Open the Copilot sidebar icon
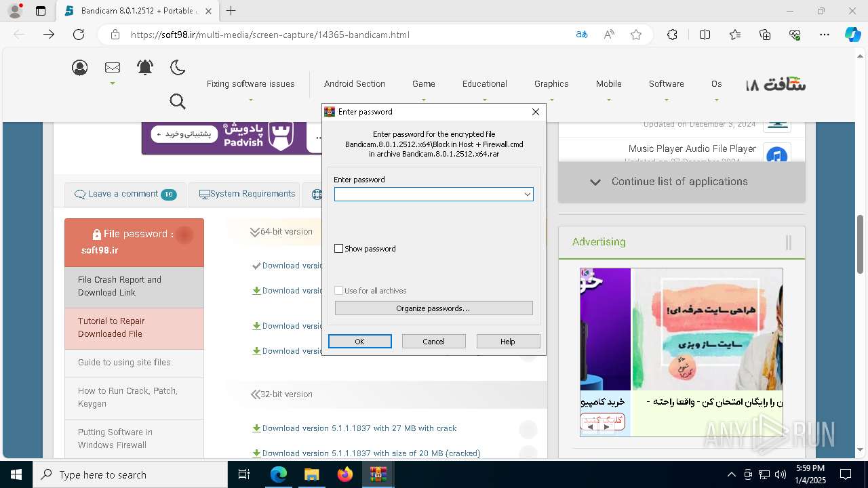The image size is (868, 488). pyautogui.click(x=852, y=35)
